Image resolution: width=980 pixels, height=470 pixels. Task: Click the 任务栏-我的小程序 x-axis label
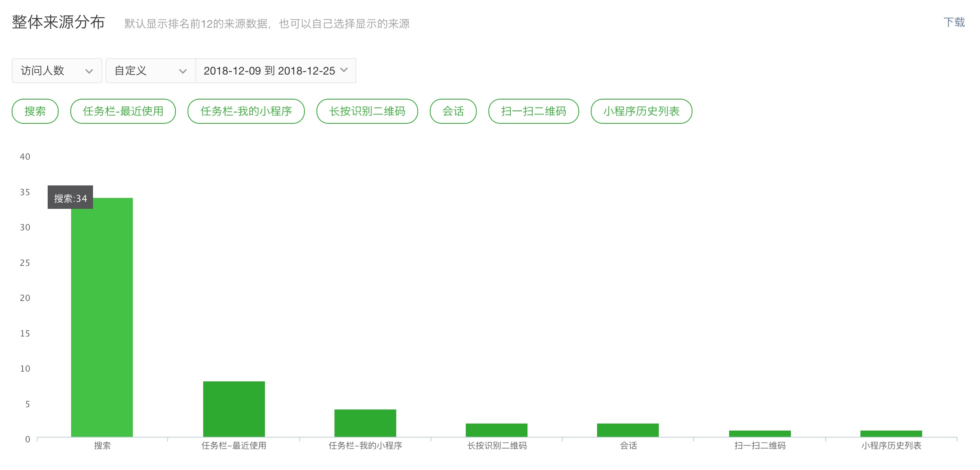tap(365, 446)
